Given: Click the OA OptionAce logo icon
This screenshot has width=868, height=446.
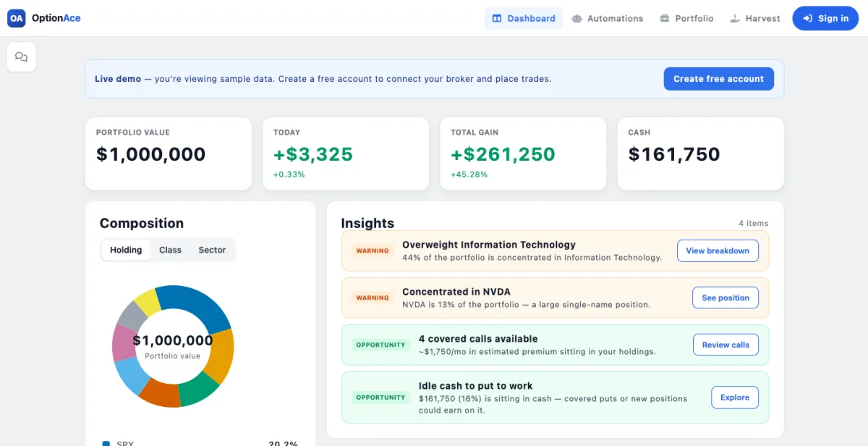Looking at the screenshot, I should pos(17,18).
